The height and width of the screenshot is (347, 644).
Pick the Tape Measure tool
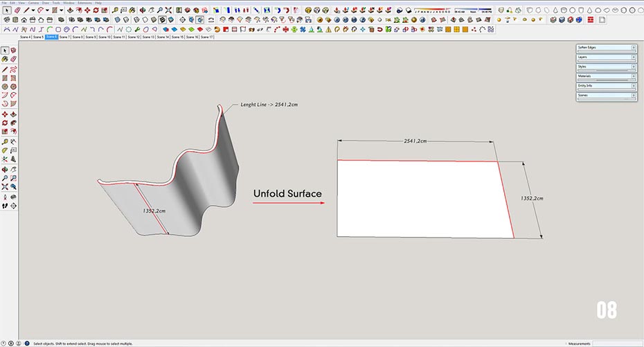coord(5,141)
